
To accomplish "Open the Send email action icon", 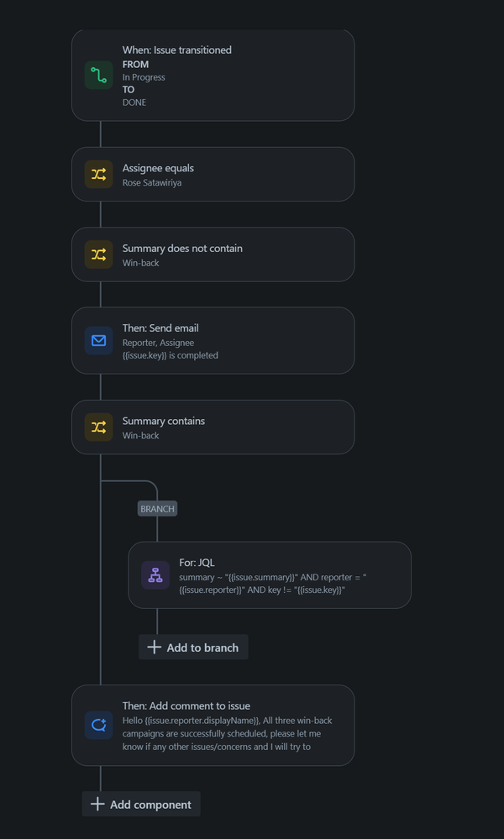I will click(98, 341).
